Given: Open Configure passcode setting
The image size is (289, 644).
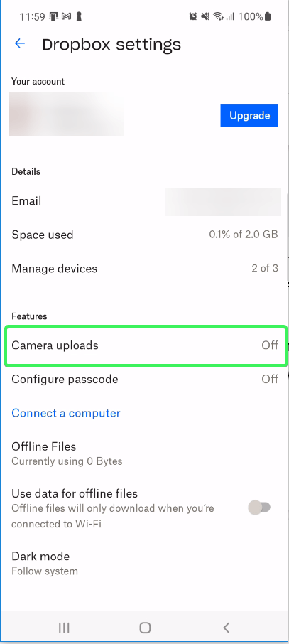Looking at the screenshot, I should [145, 379].
